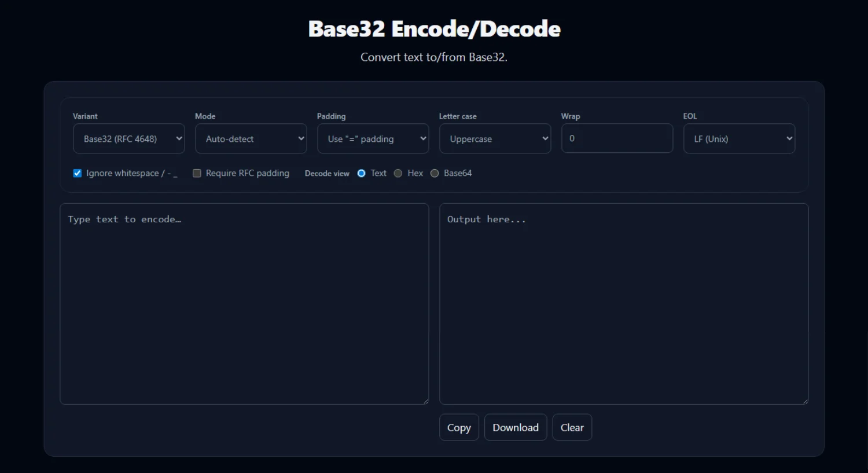The image size is (868, 473).
Task: Choose Base64 decode view option
Action: pyautogui.click(x=435, y=173)
